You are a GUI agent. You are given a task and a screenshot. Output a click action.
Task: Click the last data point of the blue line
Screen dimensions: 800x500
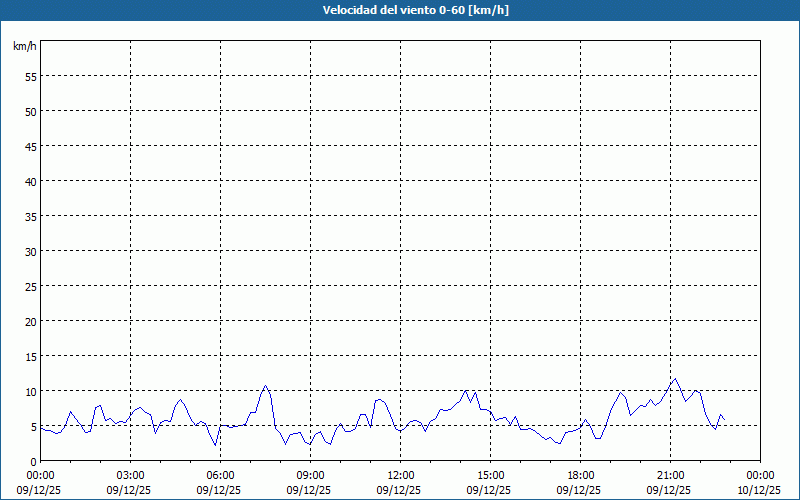[x=725, y=420]
